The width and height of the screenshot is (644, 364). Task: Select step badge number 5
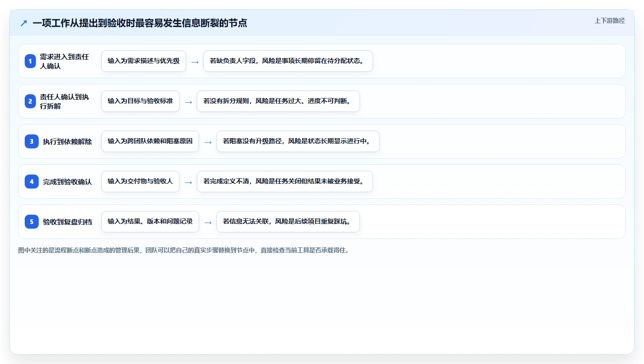click(x=32, y=222)
